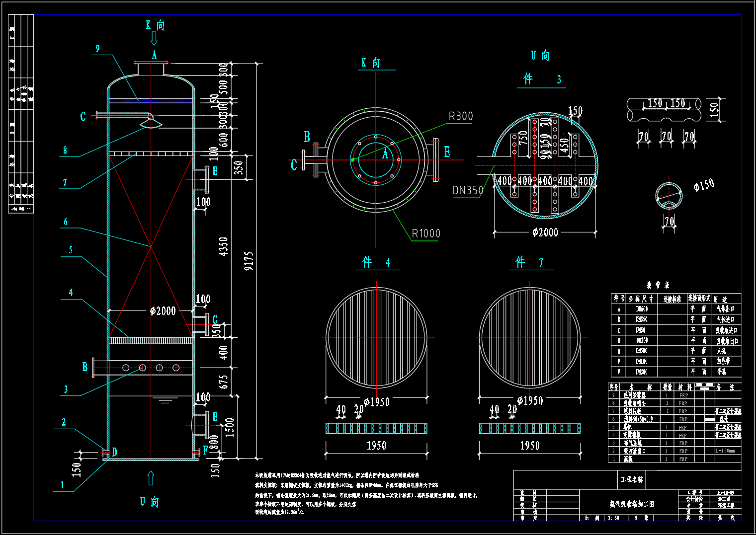The image size is (756, 535).
Task: Click the R300 radius label
Action: (x=461, y=116)
